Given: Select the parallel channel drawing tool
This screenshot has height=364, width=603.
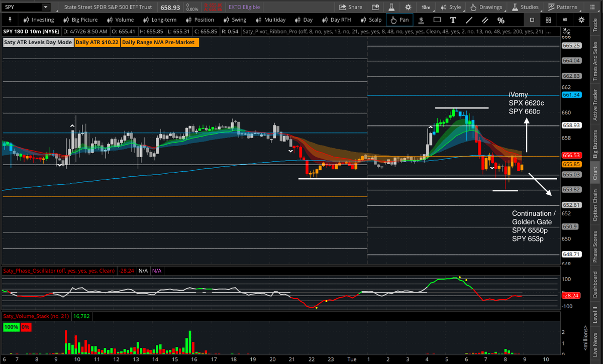Looking at the screenshot, I should pyautogui.click(x=485, y=20).
